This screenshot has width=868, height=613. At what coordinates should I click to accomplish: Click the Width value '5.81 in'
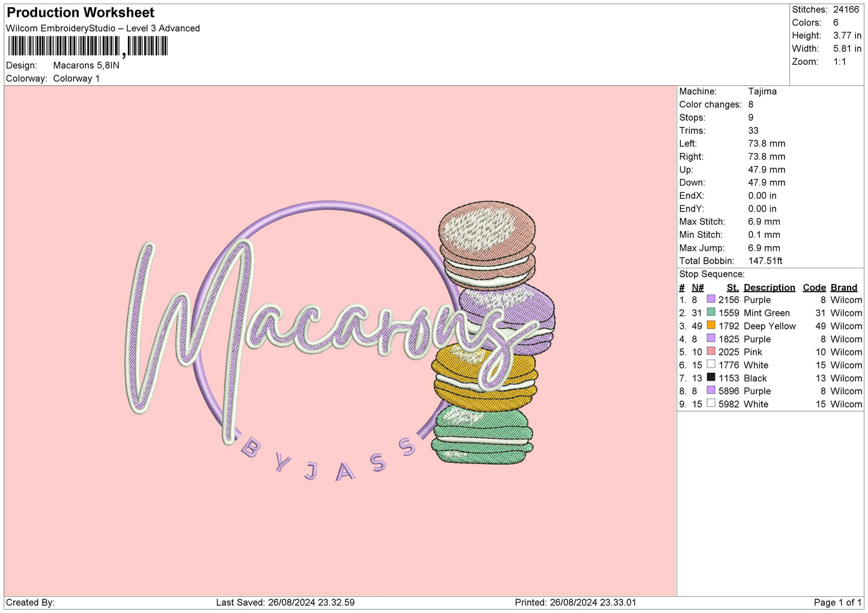click(847, 49)
